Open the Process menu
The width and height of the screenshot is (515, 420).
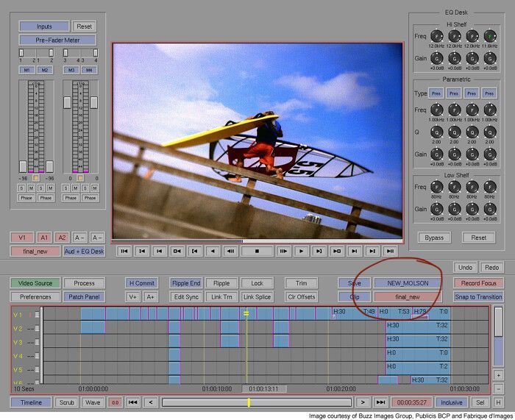click(84, 283)
